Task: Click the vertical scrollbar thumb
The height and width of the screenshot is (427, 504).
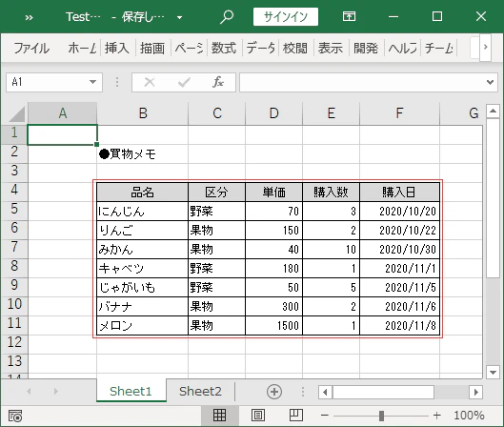Action: click(493, 197)
